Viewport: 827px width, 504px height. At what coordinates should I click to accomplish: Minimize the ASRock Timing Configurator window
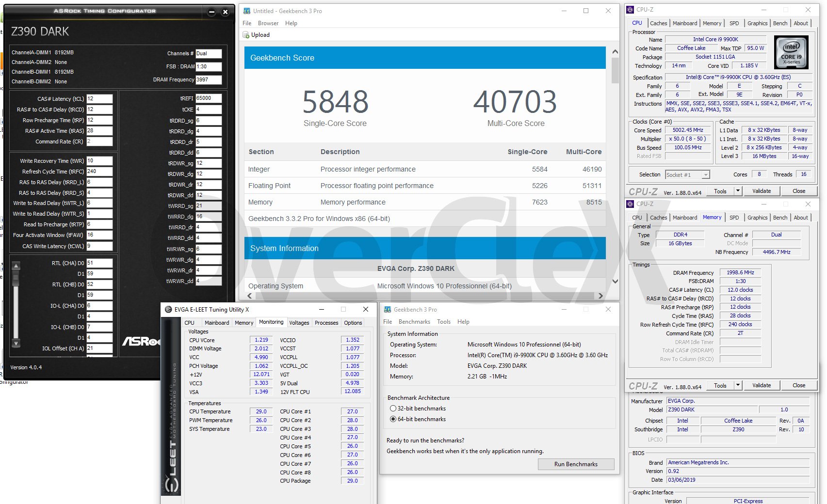(211, 12)
